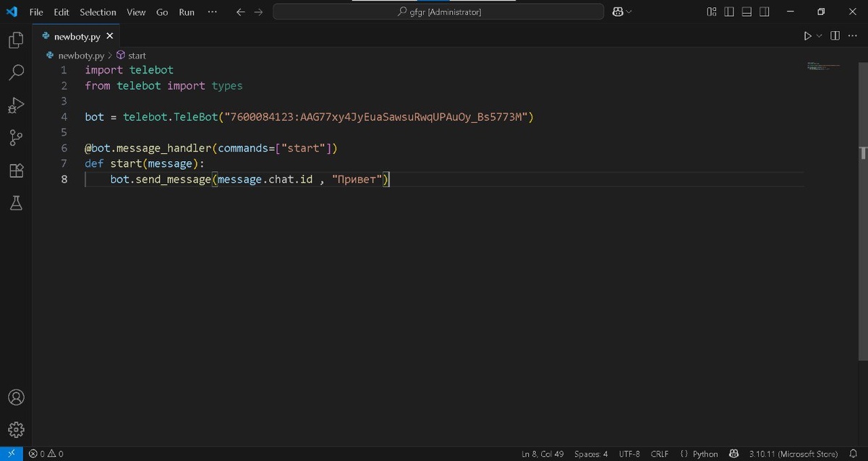Screen dimensions: 868x461
Task: Open Run and Debug view
Action: [x=16, y=105]
